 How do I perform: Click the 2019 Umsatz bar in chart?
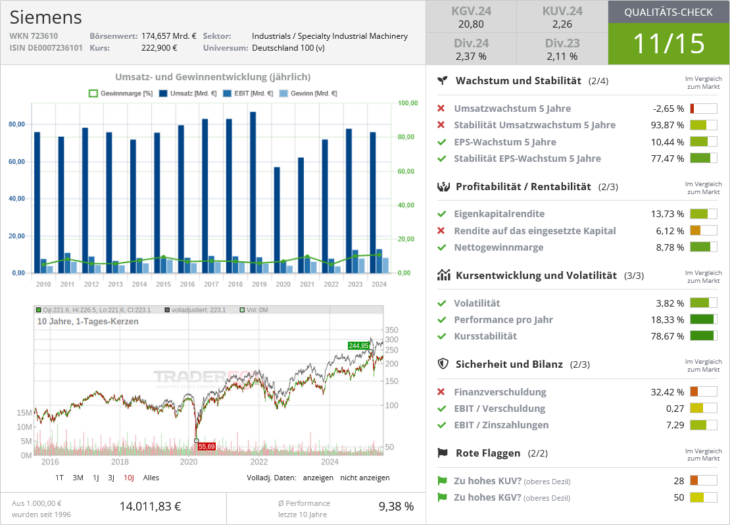click(x=253, y=192)
